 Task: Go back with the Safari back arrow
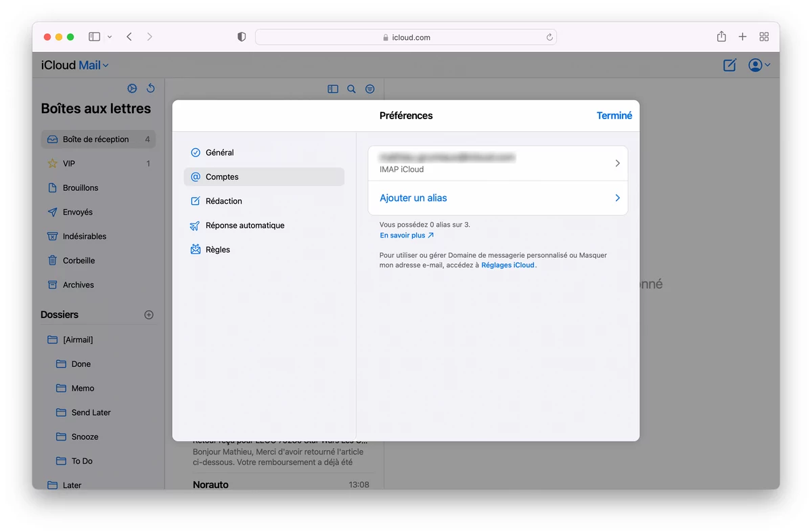(x=129, y=37)
